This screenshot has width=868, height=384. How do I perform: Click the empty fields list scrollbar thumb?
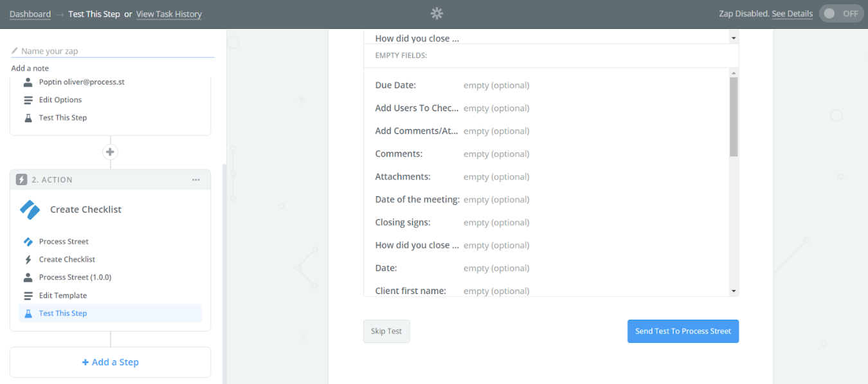coord(734,117)
